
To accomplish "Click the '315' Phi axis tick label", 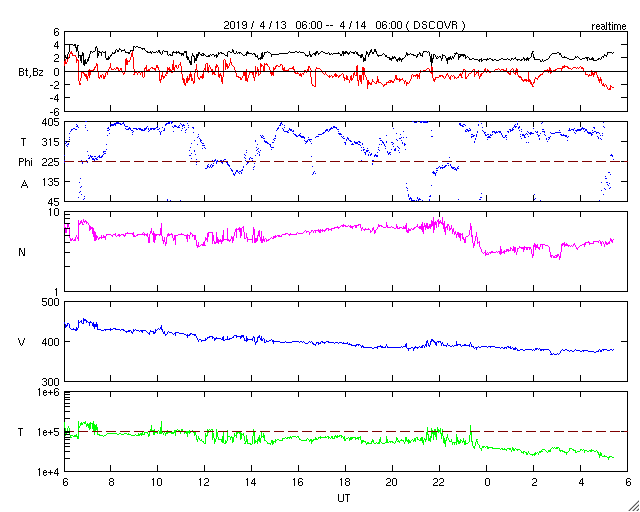I will pyautogui.click(x=51, y=142).
